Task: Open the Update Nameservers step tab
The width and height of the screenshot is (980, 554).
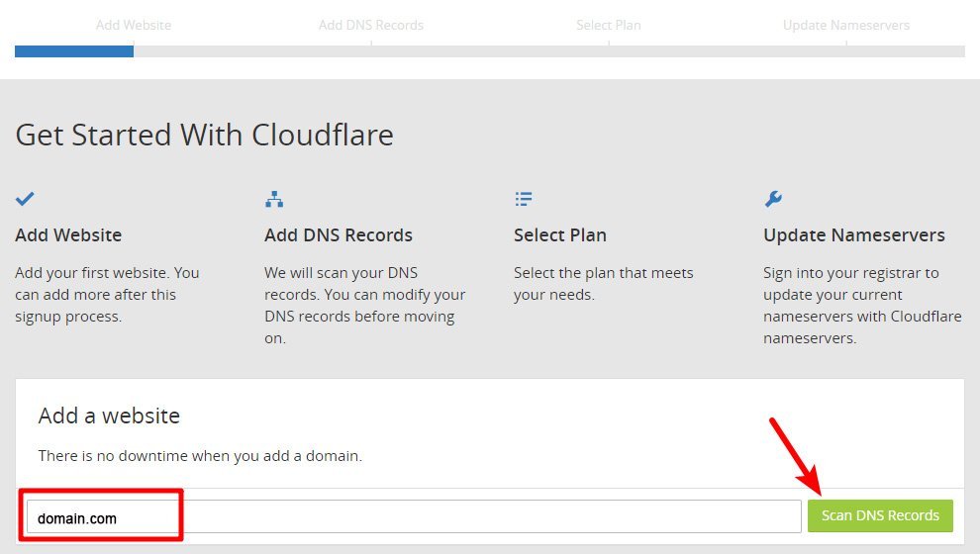Action: (x=846, y=25)
